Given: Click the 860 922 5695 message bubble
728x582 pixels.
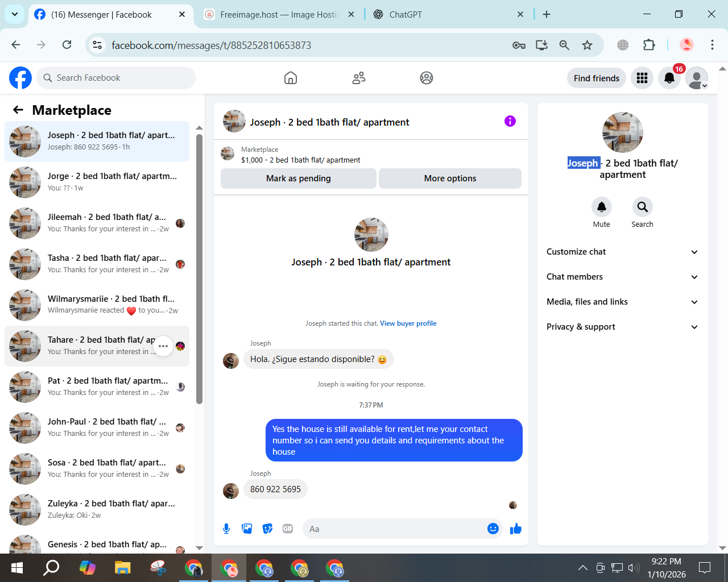Looking at the screenshot, I should tap(275, 489).
